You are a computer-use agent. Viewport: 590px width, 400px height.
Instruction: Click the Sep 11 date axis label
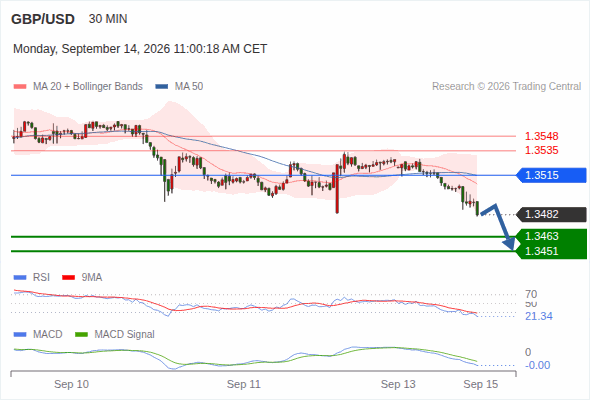243,384
